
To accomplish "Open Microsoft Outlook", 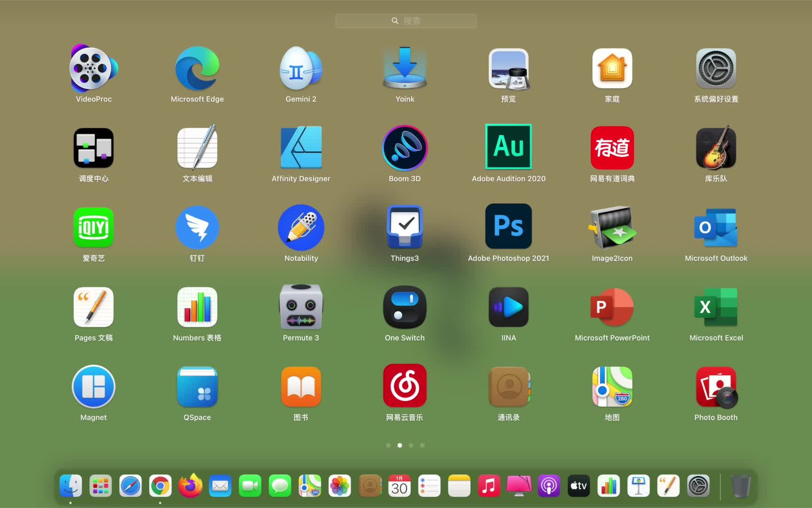I will click(x=716, y=228).
